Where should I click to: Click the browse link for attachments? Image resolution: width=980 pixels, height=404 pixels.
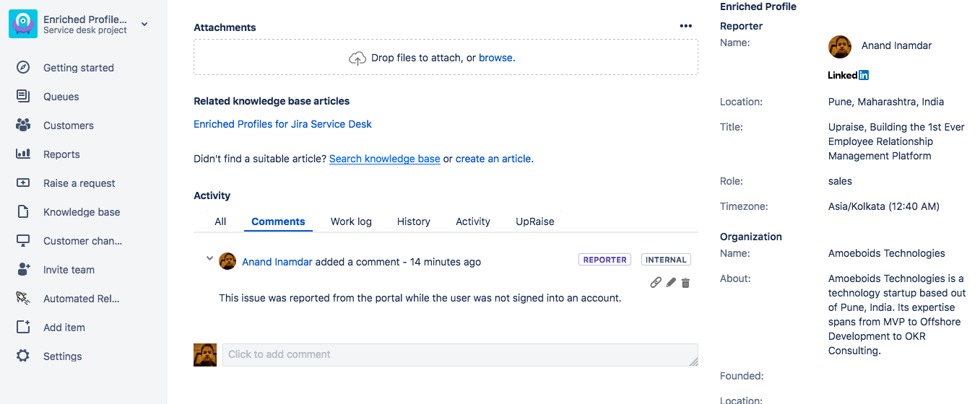coord(495,58)
